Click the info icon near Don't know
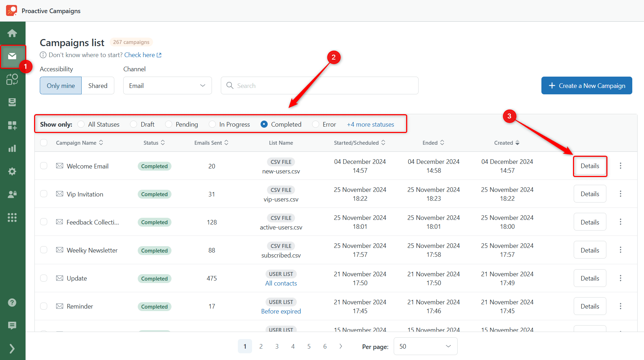Image resolution: width=644 pixels, height=360 pixels. pyautogui.click(x=43, y=55)
